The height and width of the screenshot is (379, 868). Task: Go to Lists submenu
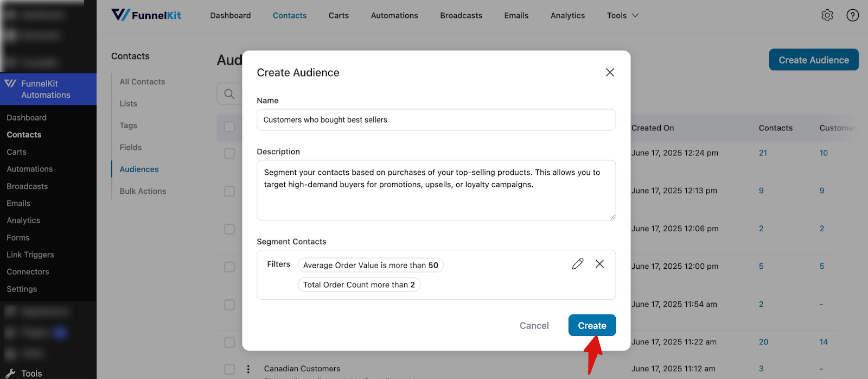point(129,104)
